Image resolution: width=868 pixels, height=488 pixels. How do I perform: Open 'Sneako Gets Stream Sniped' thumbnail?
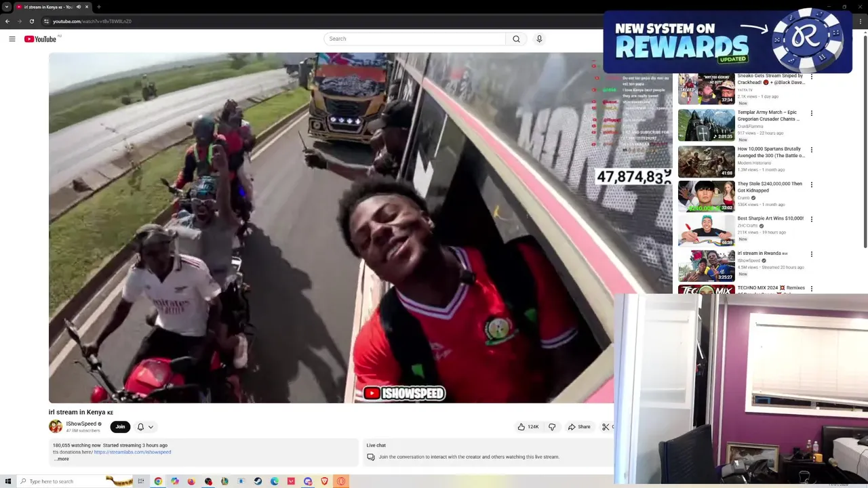pos(706,89)
